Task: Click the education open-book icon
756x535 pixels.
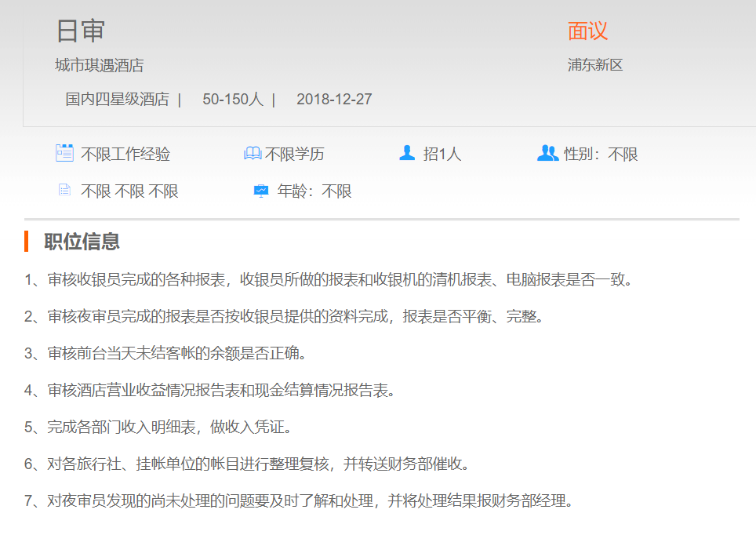Action: (253, 154)
